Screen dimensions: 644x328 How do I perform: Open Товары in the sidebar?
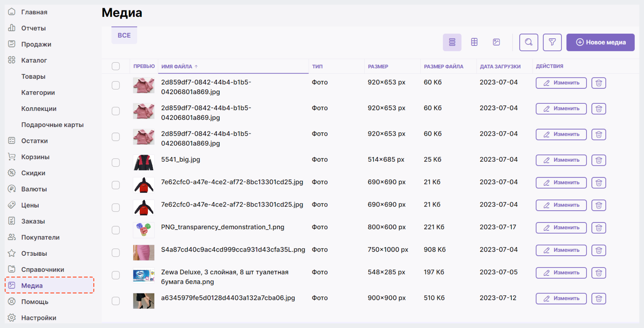point(33,76)
